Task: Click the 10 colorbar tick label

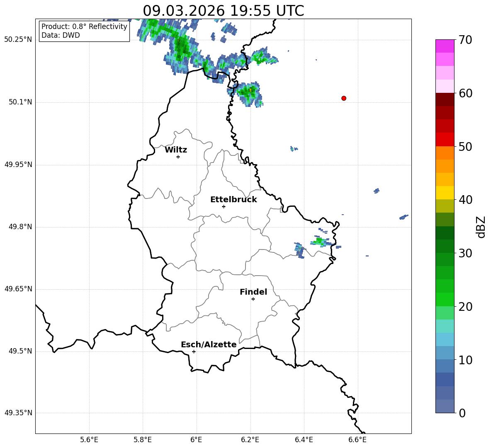Action: click(465, 360)
